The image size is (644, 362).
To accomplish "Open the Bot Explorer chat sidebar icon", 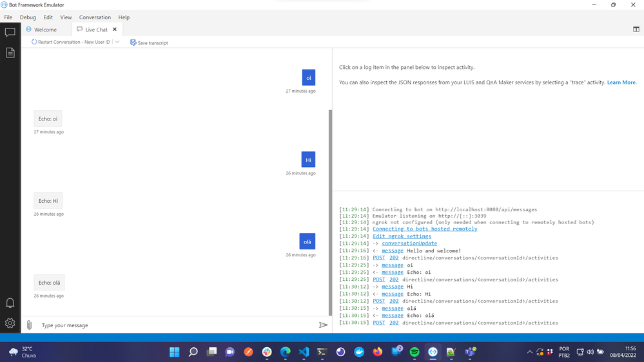I will 10,32.
